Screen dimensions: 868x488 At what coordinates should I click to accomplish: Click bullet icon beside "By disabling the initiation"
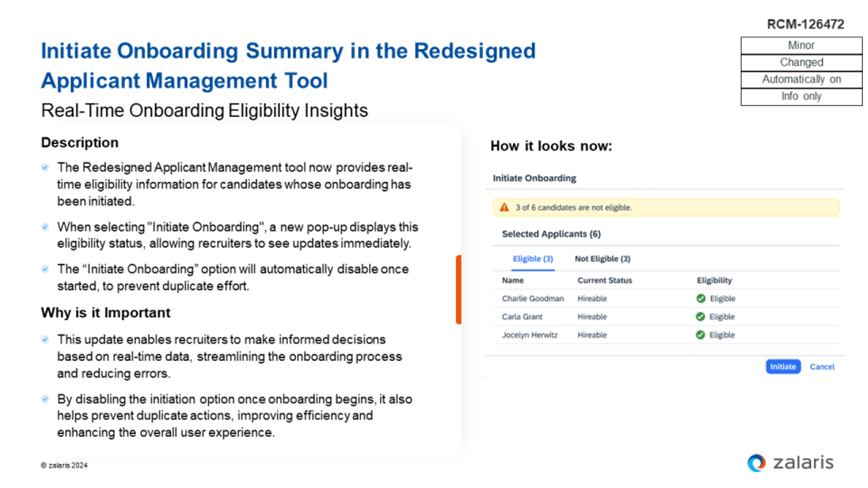click(45, 399)
